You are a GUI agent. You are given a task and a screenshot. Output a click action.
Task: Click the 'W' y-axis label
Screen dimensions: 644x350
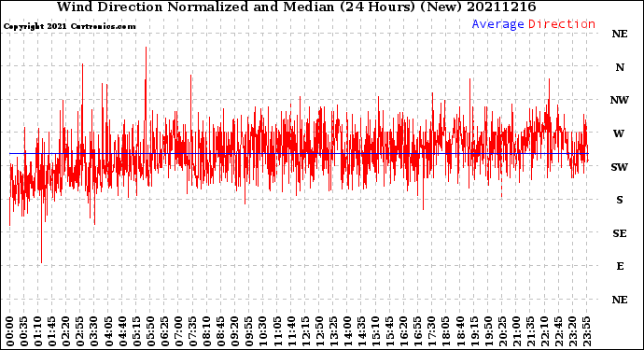point(619,133)
